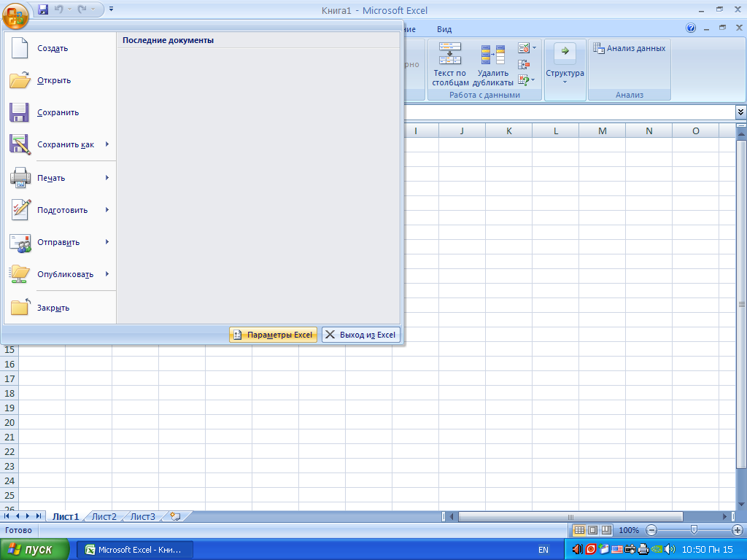747x560 pixels.
Task: Go to last sheet navigation arrow
Action: (39, 516)
